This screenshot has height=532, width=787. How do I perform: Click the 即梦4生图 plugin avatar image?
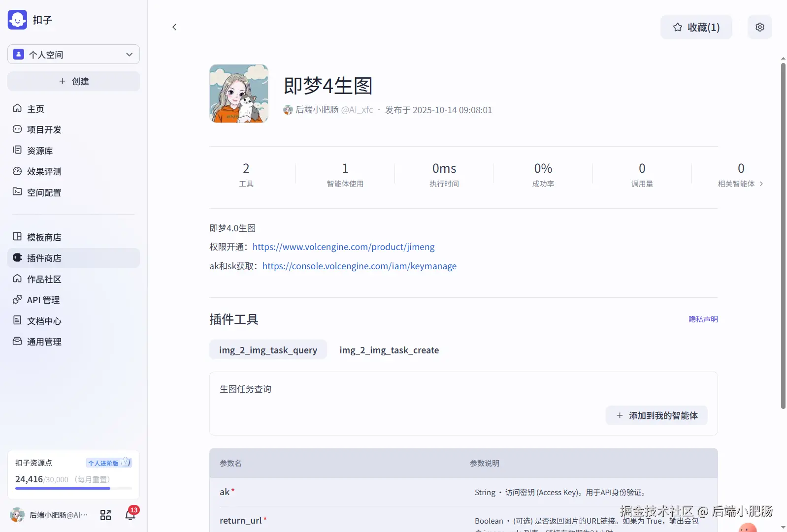click(x=239, y=94)
